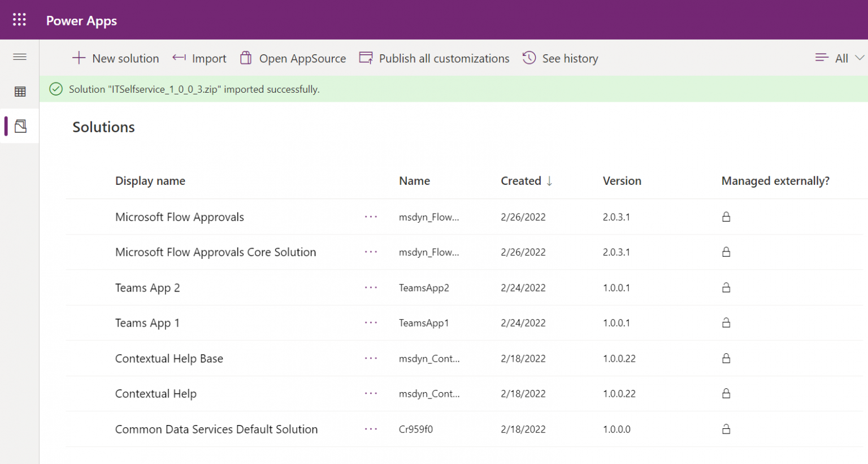This screenshot has height=464, width=868.
Task: Open Microsoft Flow Approvals Core Solution
Action: [215, 252]
